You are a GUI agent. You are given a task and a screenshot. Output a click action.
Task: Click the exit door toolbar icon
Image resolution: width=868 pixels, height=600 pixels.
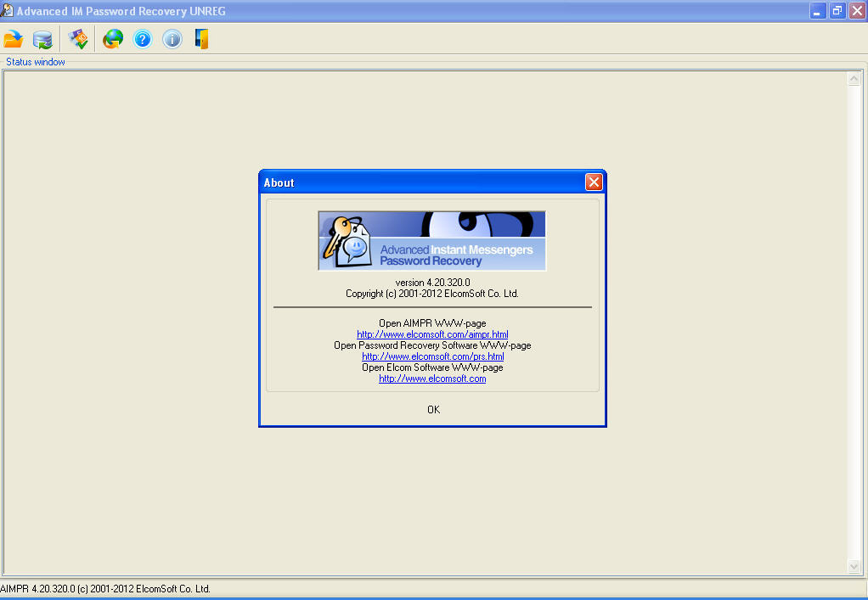201,39
